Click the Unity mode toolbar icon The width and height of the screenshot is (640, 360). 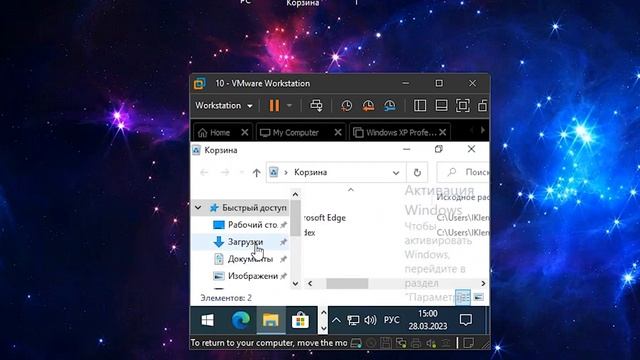pyautogui.click(x=482, y=106)
